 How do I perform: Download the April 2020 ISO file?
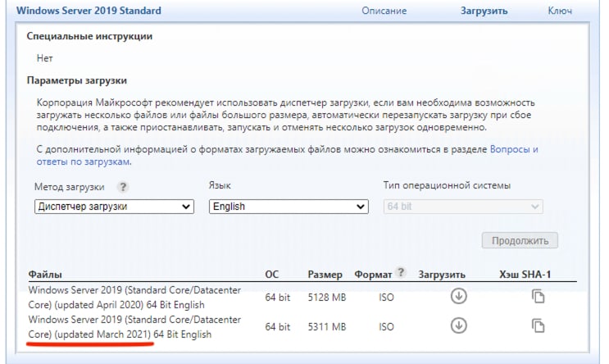click(x=459, y=297)
